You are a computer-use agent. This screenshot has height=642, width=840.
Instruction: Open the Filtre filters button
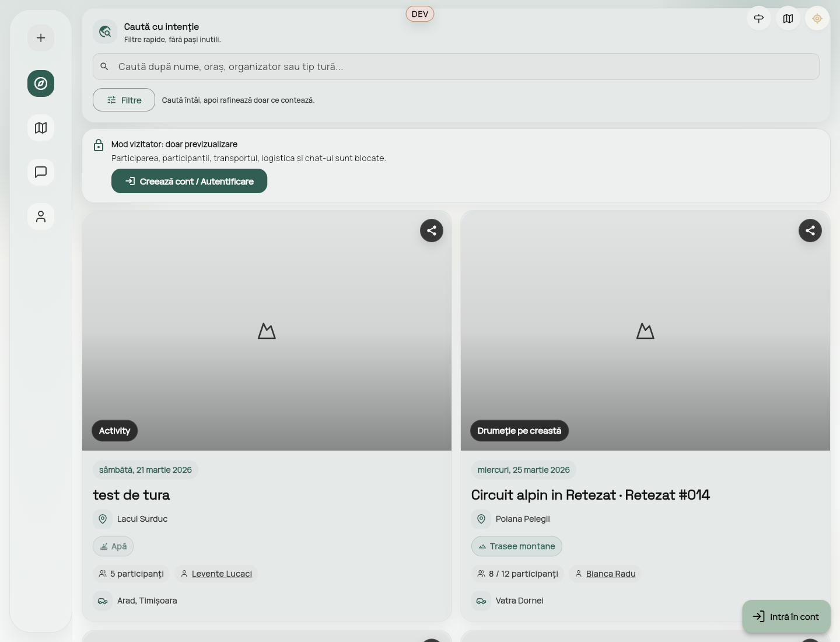coord(124,100)
